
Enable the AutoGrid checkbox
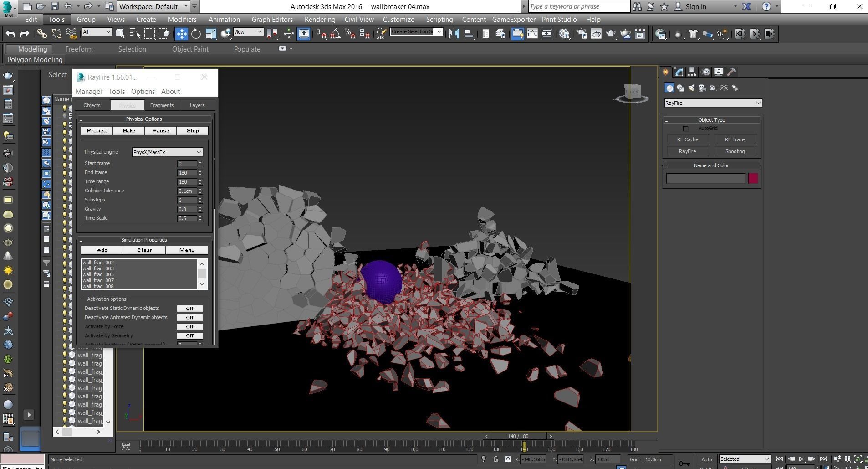(x=686, y=128)
